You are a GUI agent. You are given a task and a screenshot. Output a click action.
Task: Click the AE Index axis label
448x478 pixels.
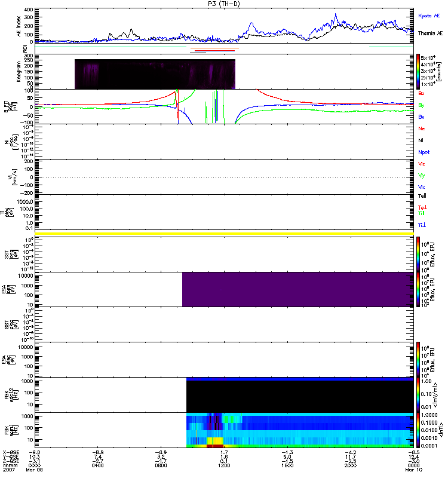point(19,26)
